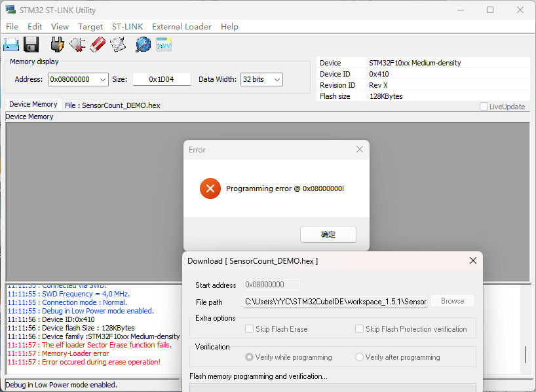Viewport: 536px width, 392px height.
Task: Select Verify while programming radio
Action: (249, 357)
